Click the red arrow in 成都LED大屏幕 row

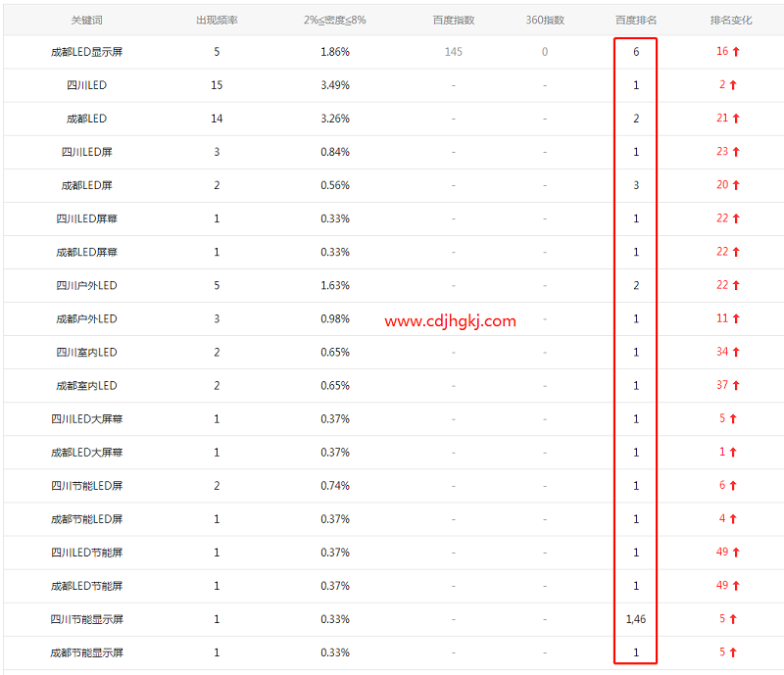point(733,452)
